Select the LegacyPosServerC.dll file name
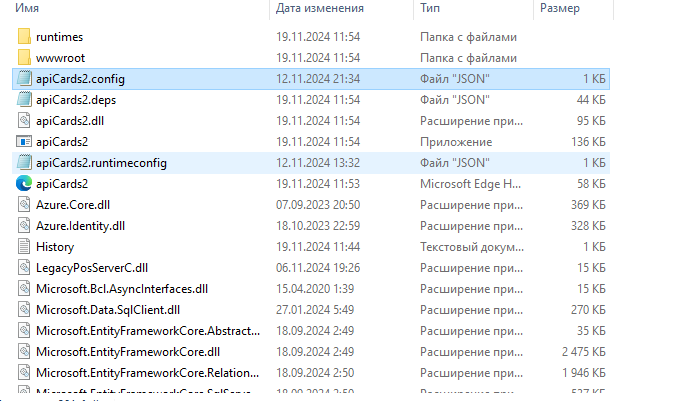675x401 pixels. pyautogui.click(x=92, y=268)
